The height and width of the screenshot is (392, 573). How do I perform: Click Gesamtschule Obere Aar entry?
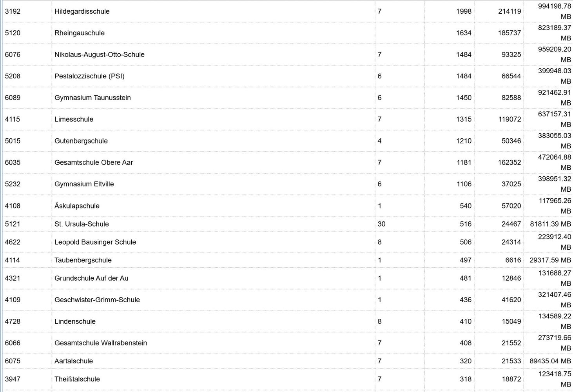pyautogui.click(x=94, y=162)
